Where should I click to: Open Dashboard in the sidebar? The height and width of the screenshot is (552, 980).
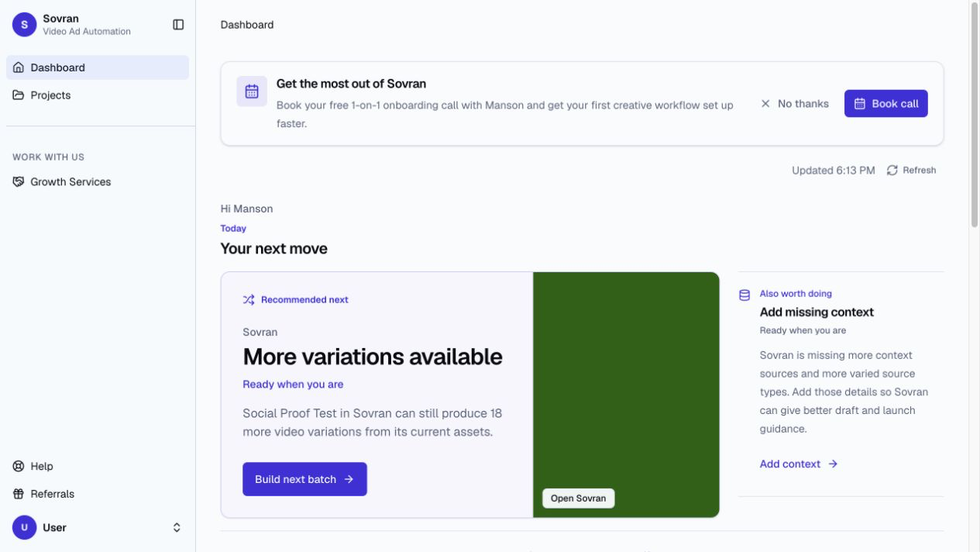[x=98, y=67]
